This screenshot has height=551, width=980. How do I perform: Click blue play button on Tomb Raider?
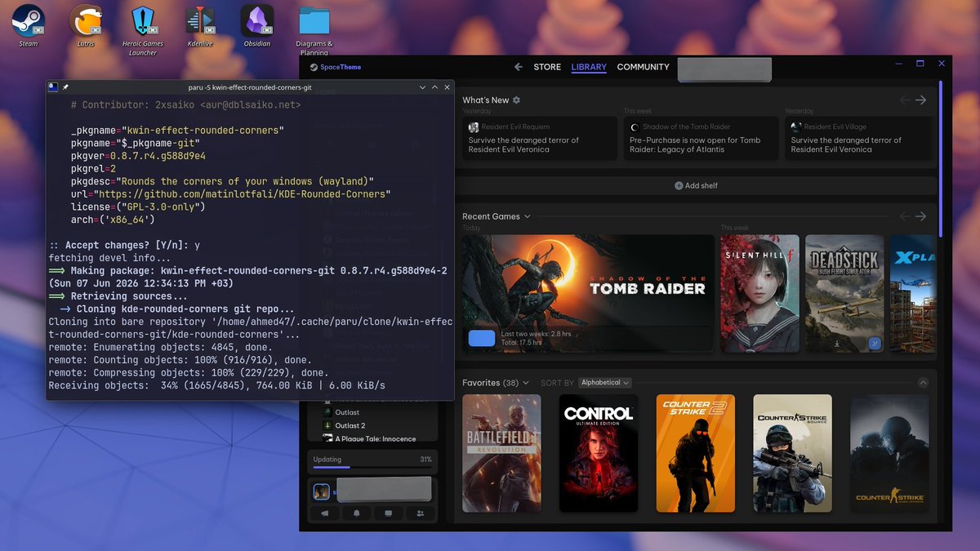(x=482, y=339)
